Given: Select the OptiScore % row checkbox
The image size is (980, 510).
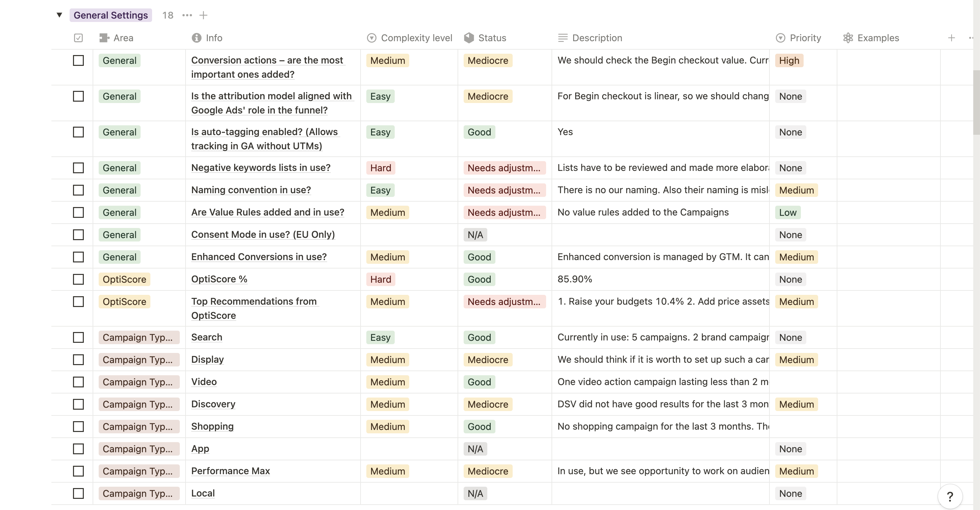Looking at the screenshot, I should [x=78, y=279].
